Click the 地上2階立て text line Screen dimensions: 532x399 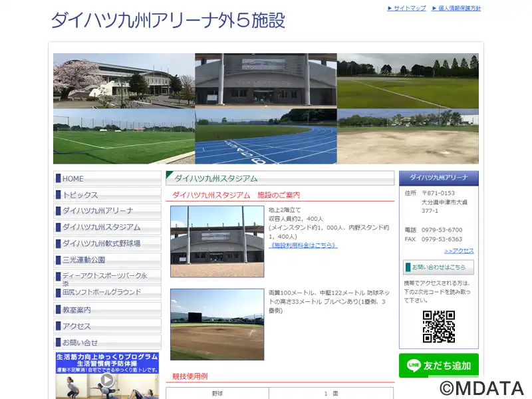(x=285, y=210)
